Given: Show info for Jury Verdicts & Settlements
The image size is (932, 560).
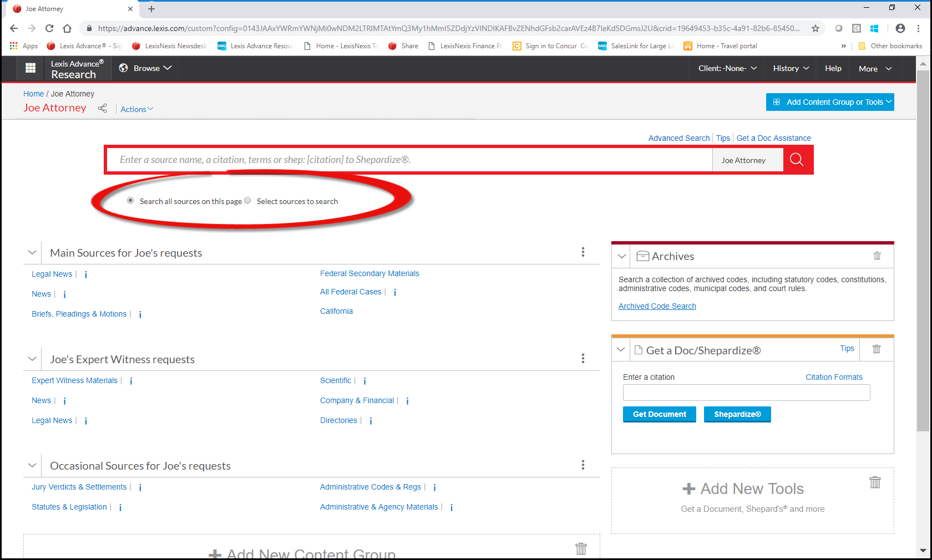Looking at the screenshot, I should tap(140, 487).
